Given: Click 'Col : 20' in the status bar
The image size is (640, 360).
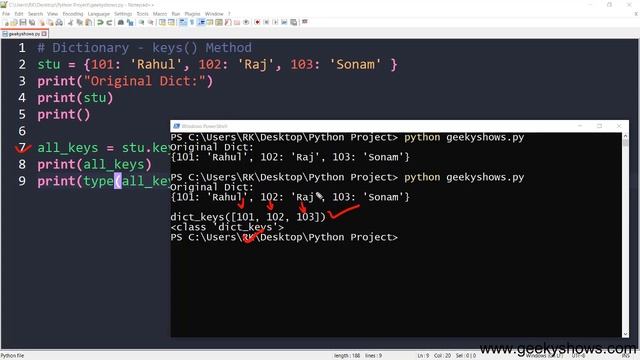Looking at the screenshot, I should tap(442, 356).
